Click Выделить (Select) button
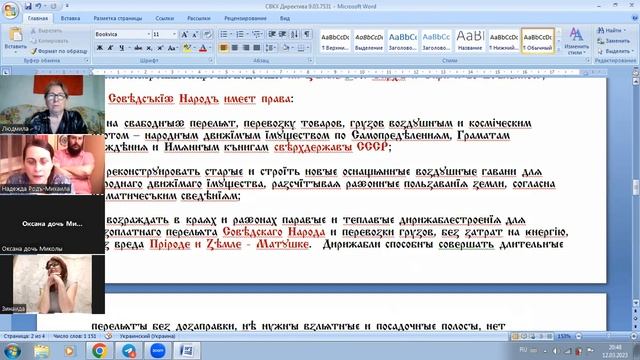640x360 pixels. [x=615, y=51]
